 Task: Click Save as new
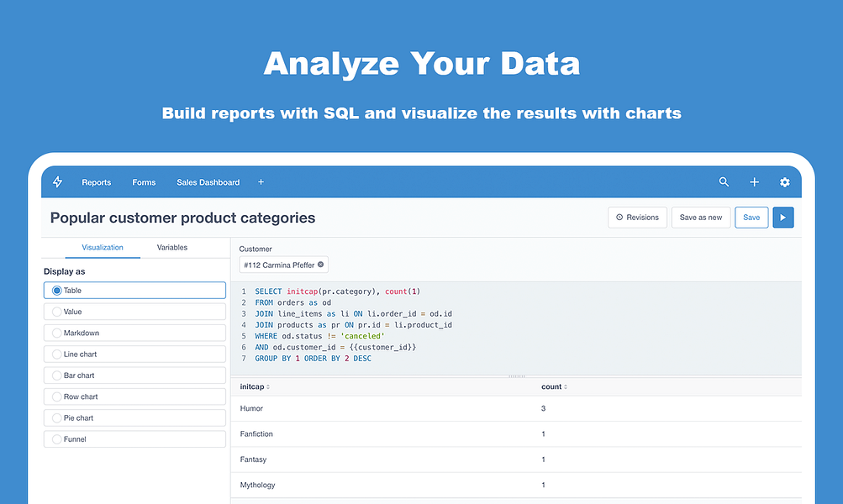[700, 217]
